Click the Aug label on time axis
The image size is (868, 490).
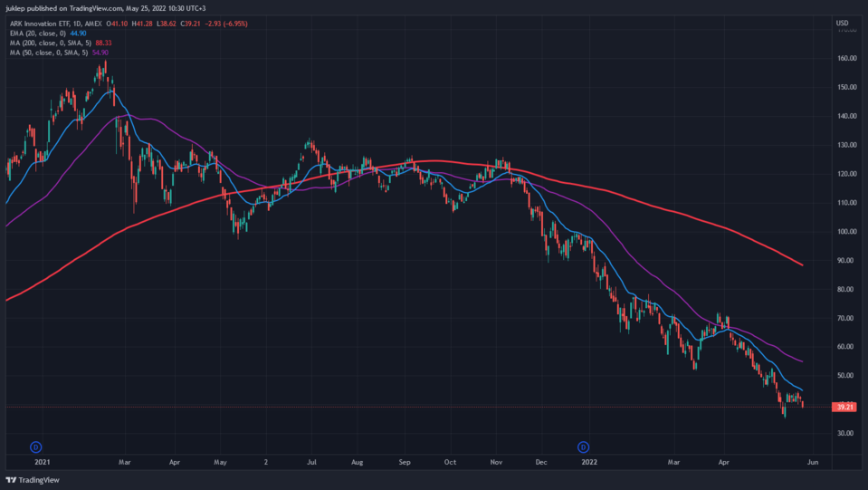pyautogui.click(x=357, y=462)
